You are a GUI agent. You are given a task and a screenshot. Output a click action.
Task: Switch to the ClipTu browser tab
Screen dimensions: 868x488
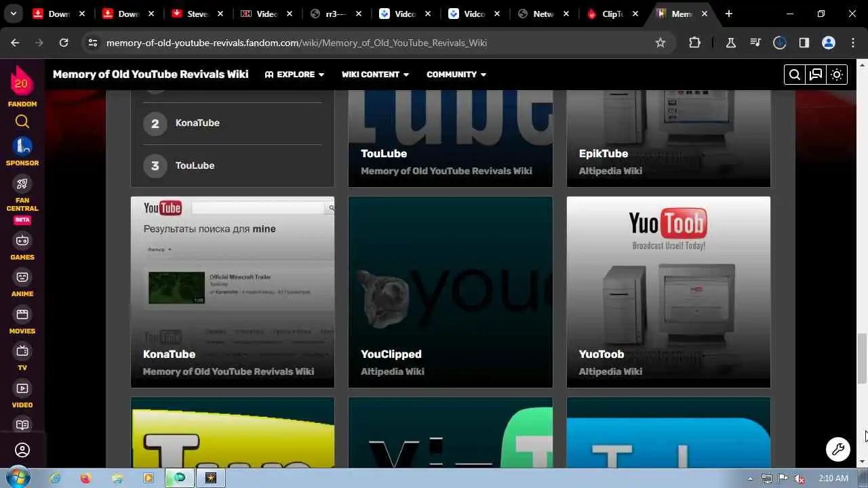612,14
